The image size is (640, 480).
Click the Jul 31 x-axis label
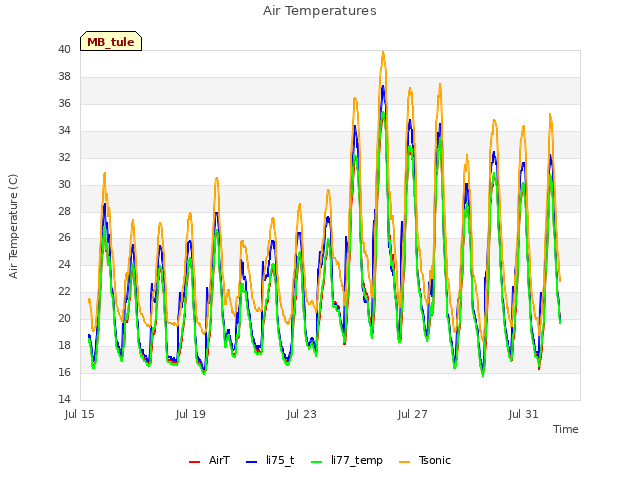click(524, 415)
